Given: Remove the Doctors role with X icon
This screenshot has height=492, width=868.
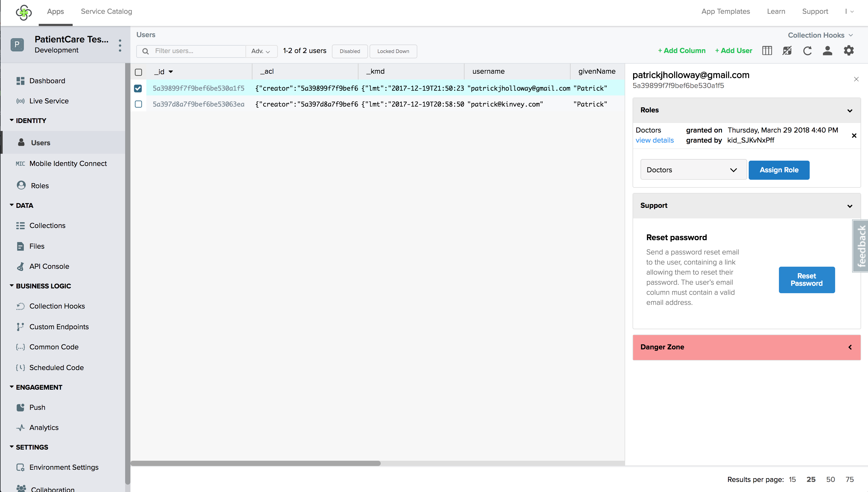Looking at the screenshot, I should (x=854, y=135).
